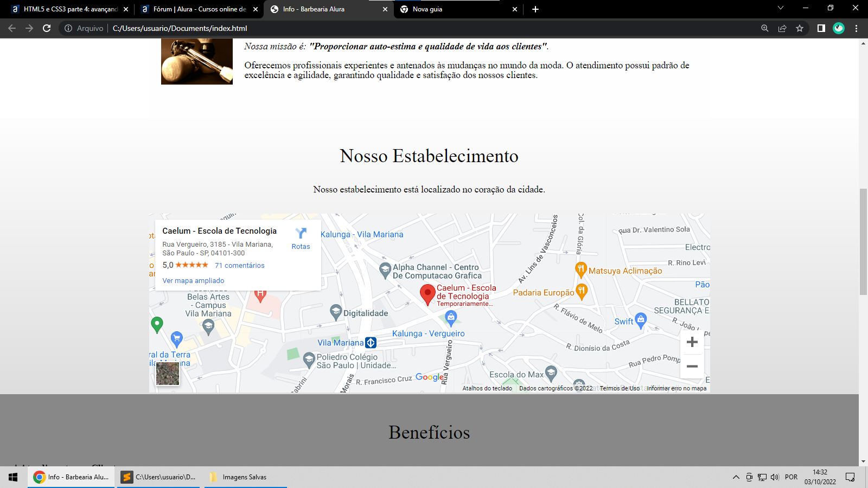Click the file path address field
The image size is (868, 488).
[x=180, y=28]
